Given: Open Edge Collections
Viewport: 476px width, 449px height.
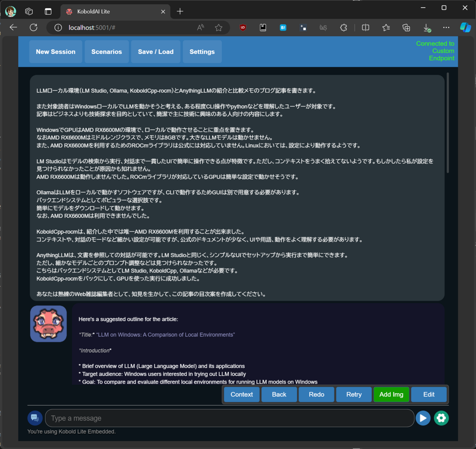Looking at the screenshot, I should 406,27.
